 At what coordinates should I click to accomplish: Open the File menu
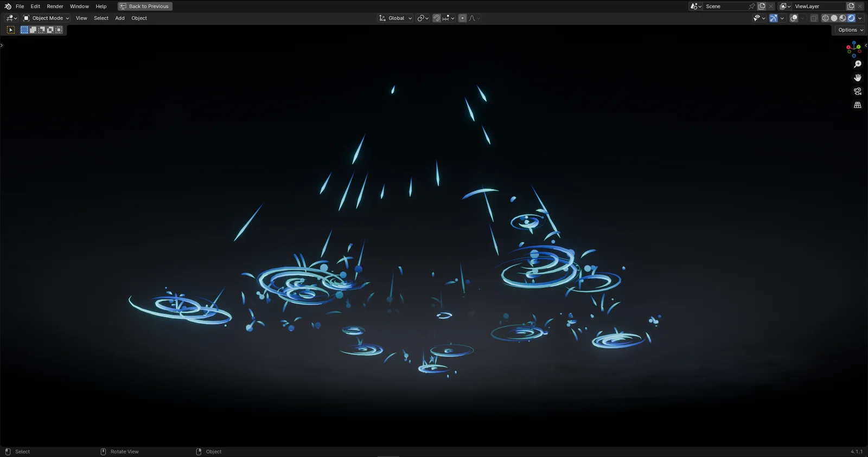pos(20,7)
